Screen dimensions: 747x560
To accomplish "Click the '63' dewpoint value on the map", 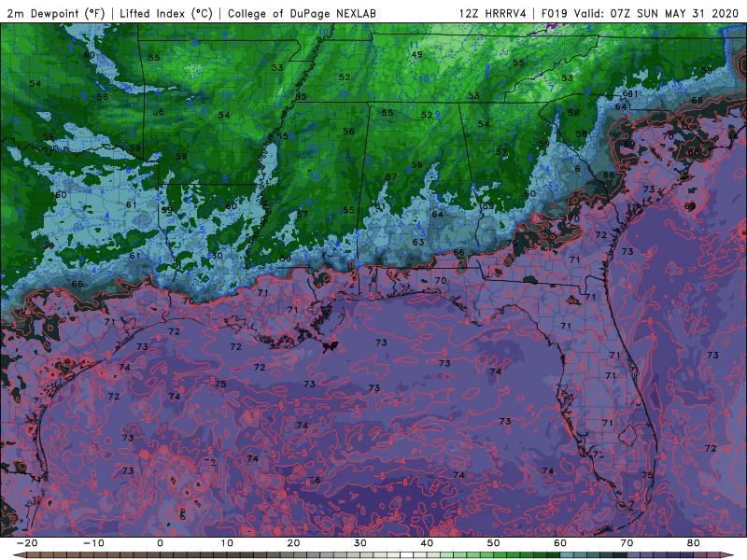I will point(418,242).
